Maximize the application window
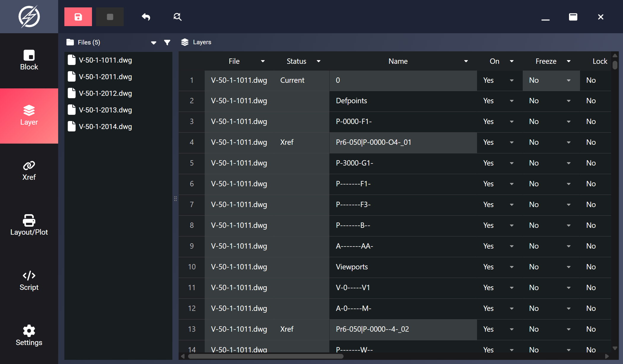 (x=573, y=17)
